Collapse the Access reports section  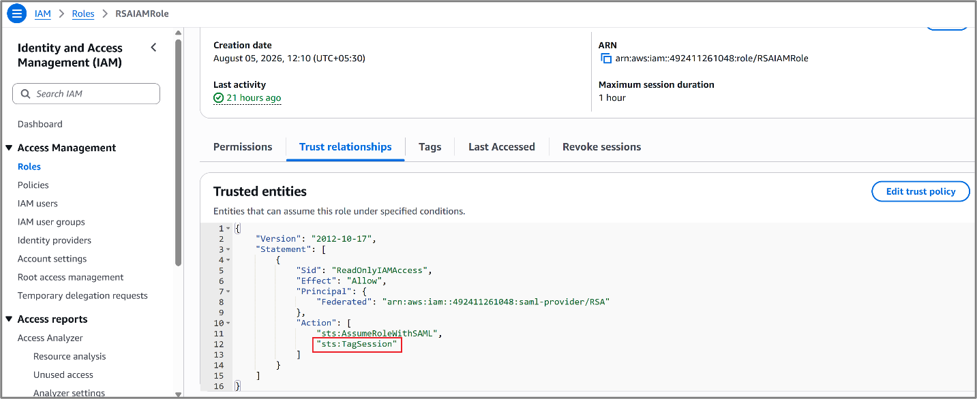point(9,319)
